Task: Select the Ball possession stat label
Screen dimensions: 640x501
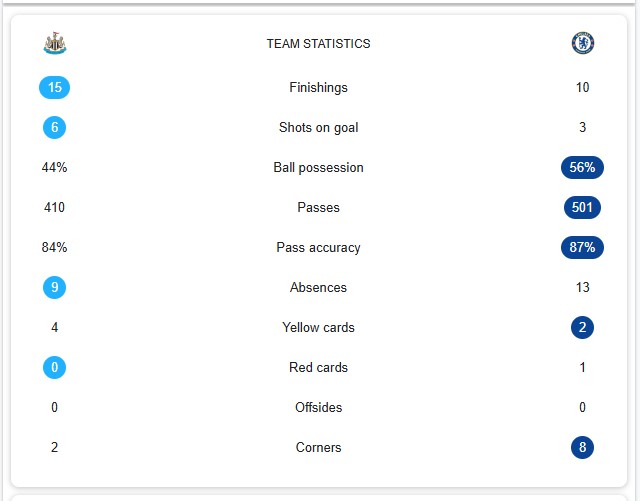Action: coord(318,167)
